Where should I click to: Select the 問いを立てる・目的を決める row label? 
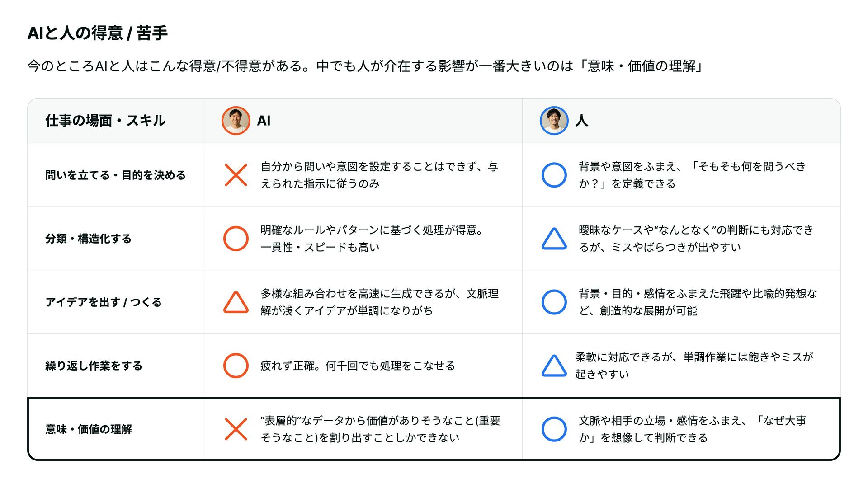point(115,175)
